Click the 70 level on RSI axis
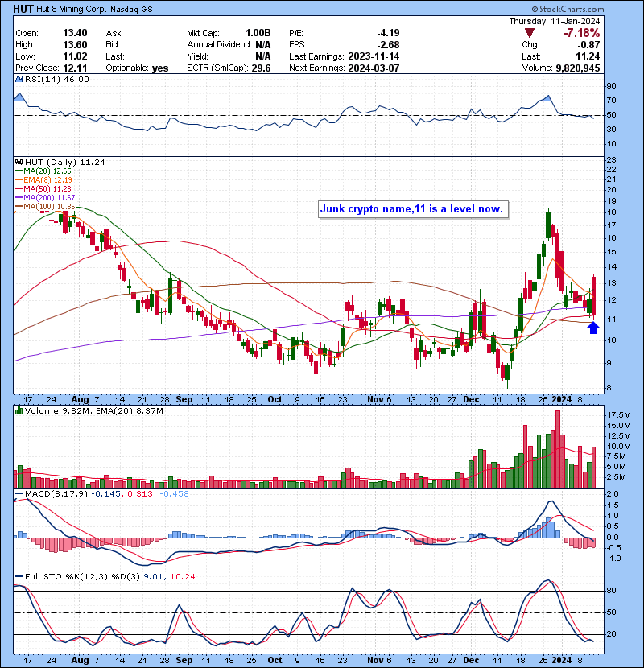This screenshot has width=644, height=668. [x=611, y=101]
